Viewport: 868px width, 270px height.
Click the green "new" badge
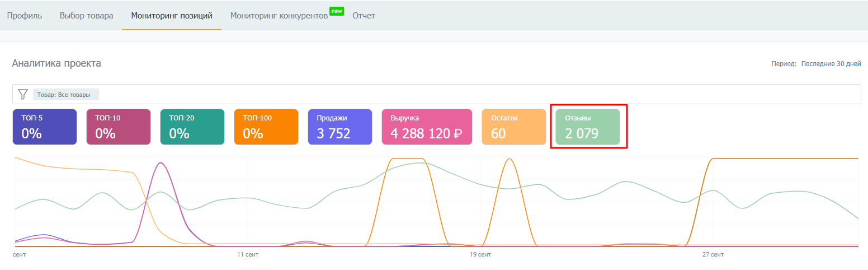click(336, 11)
